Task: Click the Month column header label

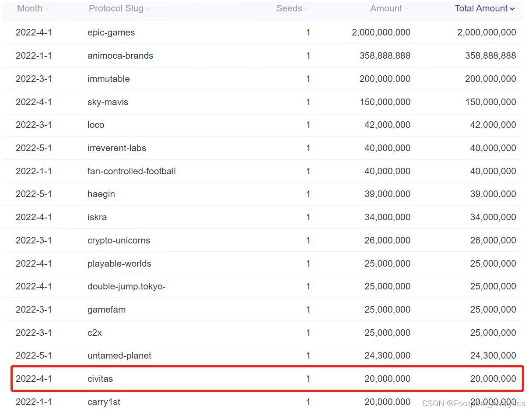Action: click(30, 8)
